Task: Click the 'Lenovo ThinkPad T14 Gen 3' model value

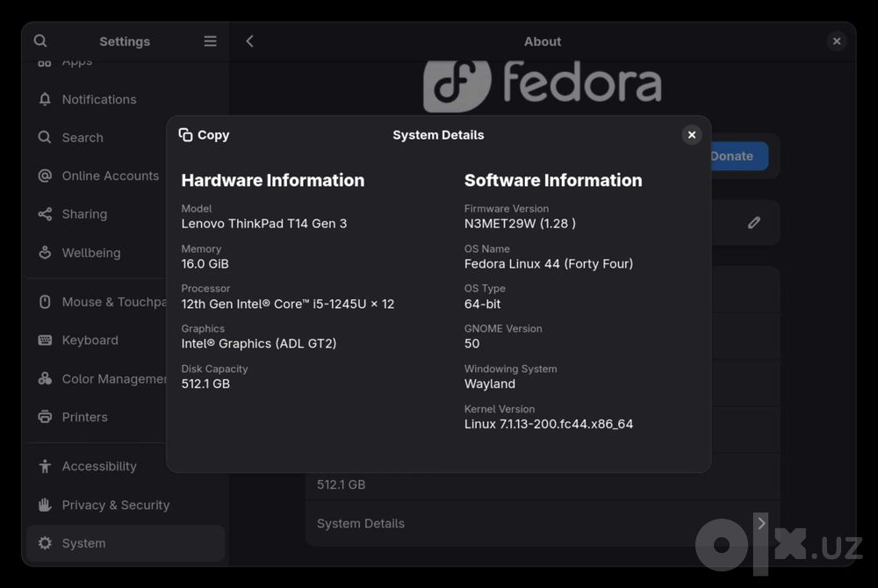Action: pos(263,223)
